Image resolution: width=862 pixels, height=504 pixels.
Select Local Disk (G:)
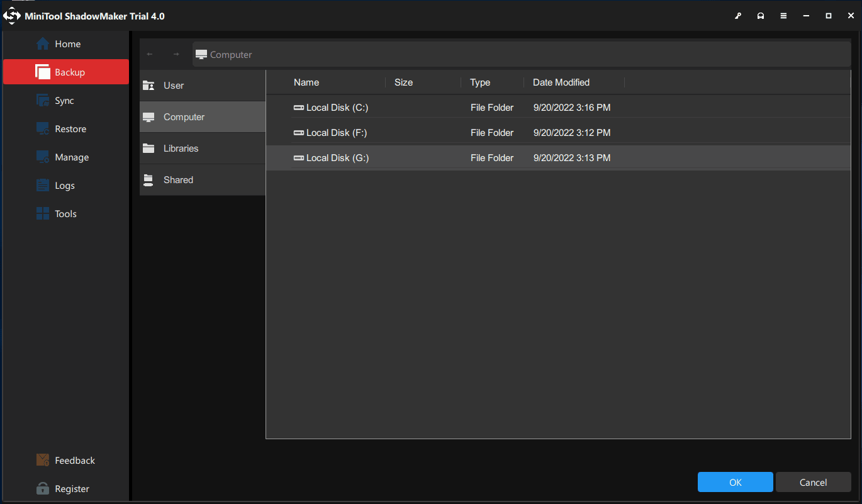pos(559,158)
